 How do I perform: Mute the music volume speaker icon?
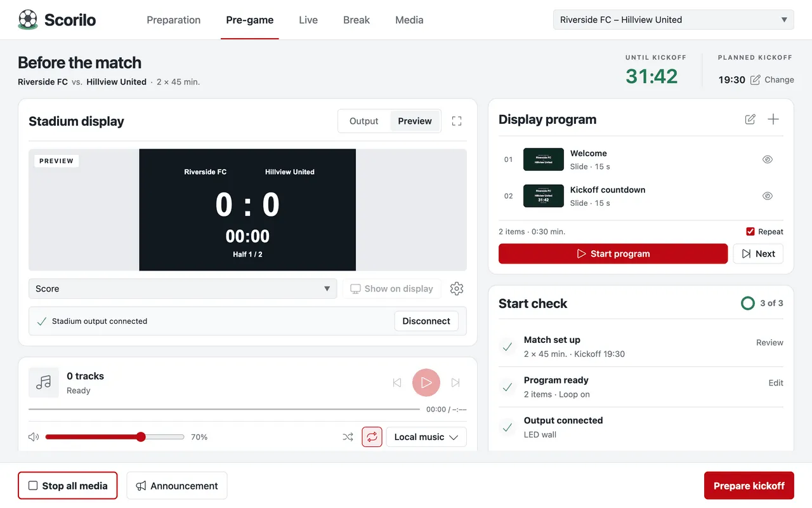click(x=34, y=437)
